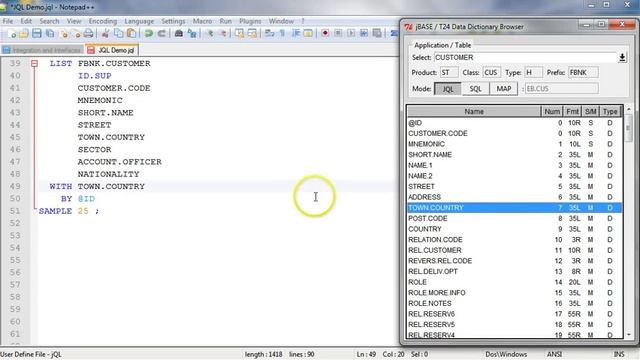640x360 pixels.
Task: Click the Replace toolbar icon
Action: tap(192, 33)
